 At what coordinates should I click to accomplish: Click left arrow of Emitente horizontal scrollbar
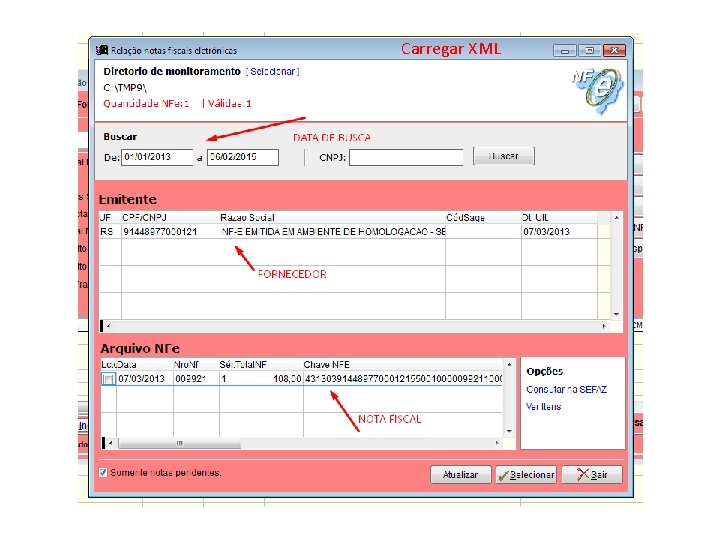point(108,326)
